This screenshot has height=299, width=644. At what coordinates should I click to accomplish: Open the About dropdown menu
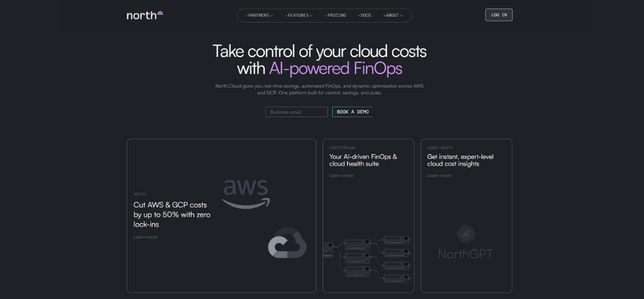[x=393, y=15]
